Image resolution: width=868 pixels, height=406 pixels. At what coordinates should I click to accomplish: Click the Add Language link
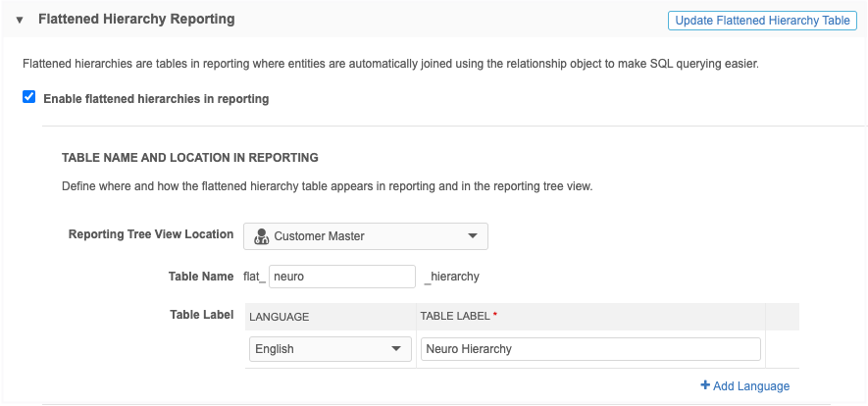751,386
